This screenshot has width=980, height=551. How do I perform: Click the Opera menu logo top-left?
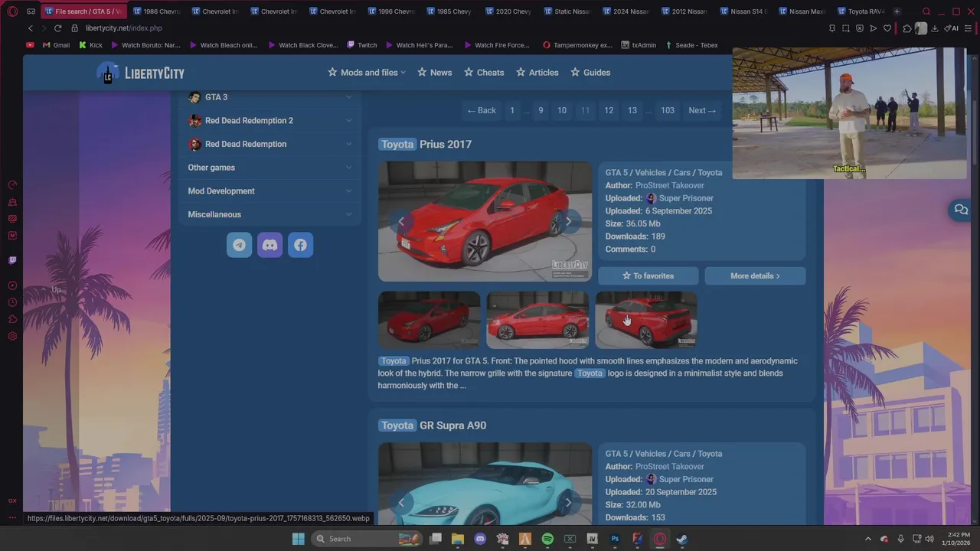[12, 11]
